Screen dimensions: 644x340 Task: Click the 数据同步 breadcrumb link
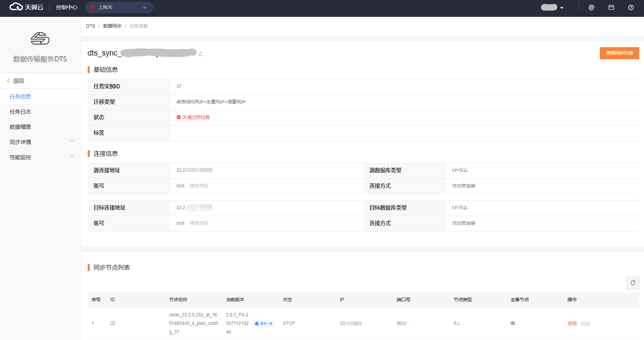[x=112, y=26]
